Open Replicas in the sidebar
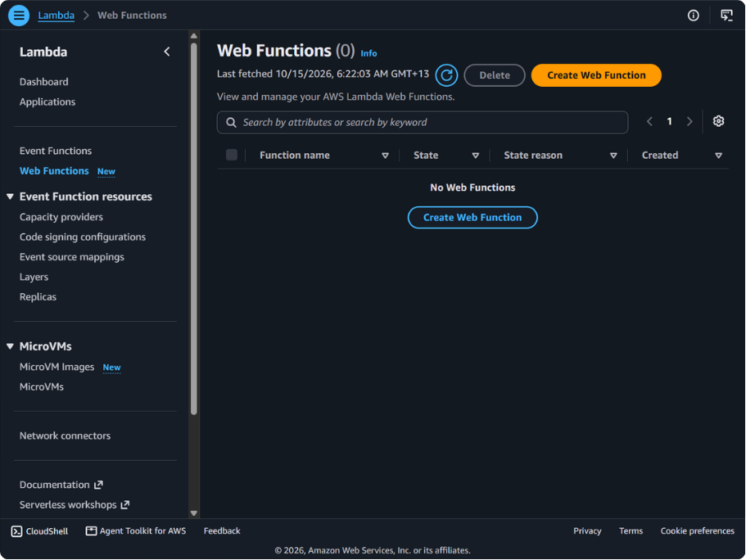Viewport: 746px width, 560px height. coord(38,297)
